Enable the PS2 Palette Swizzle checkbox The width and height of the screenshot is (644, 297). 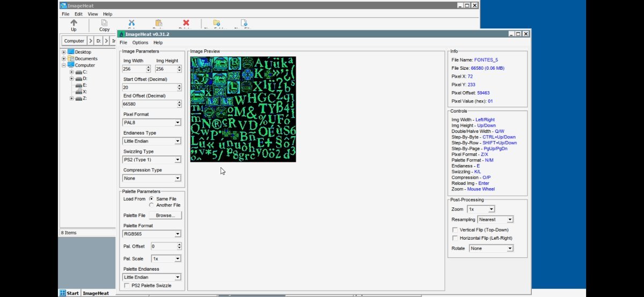[x=127, y=286]
